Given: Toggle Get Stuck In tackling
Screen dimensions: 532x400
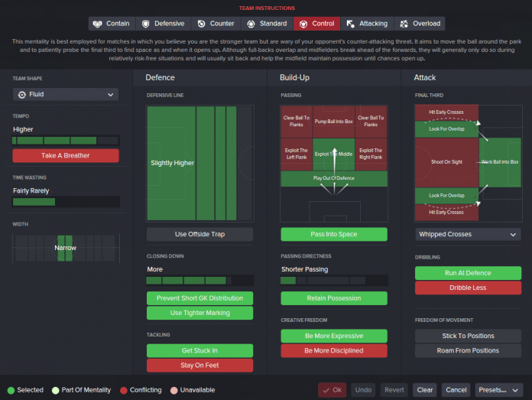Looking at the screenshot, I should 199,351.
